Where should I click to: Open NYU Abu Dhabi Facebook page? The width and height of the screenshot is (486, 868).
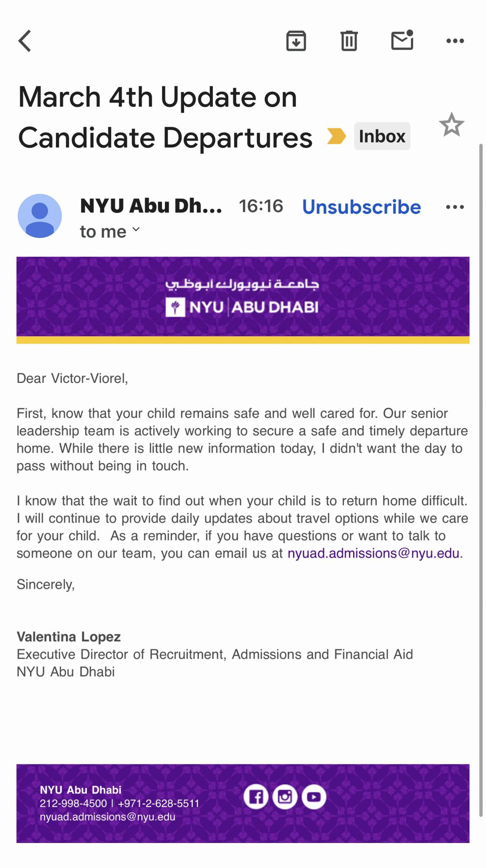coord(256,797)
